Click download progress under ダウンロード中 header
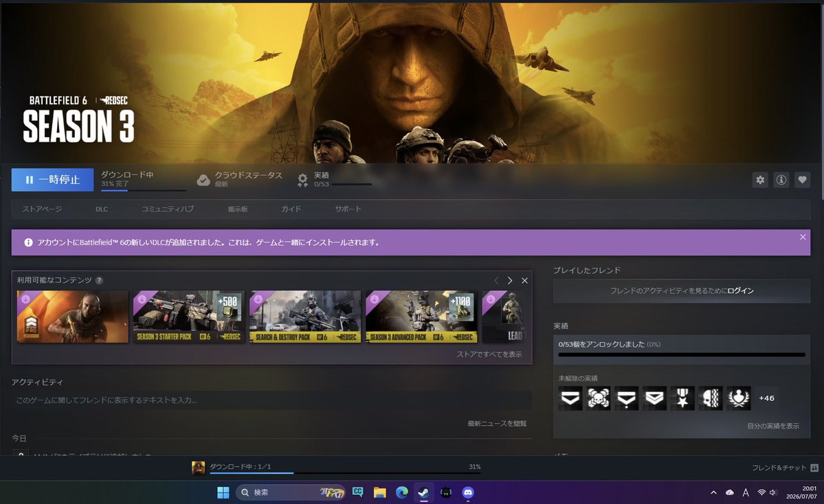Screen dimensions: 824x504 (x=144, y=190)
